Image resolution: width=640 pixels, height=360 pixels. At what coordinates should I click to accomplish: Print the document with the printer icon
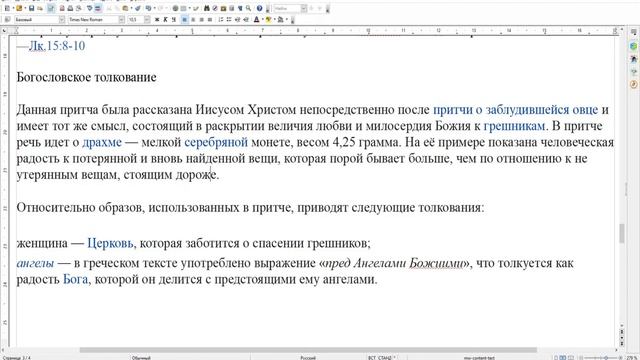click(x=70, y=8)
